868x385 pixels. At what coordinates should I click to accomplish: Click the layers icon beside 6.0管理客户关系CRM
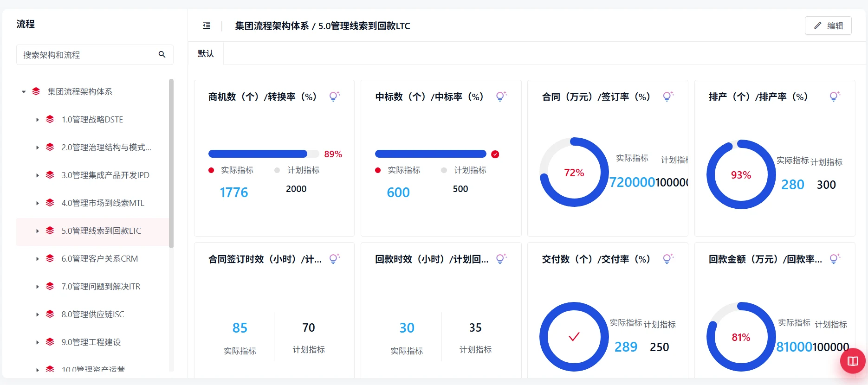pos(50,258)
